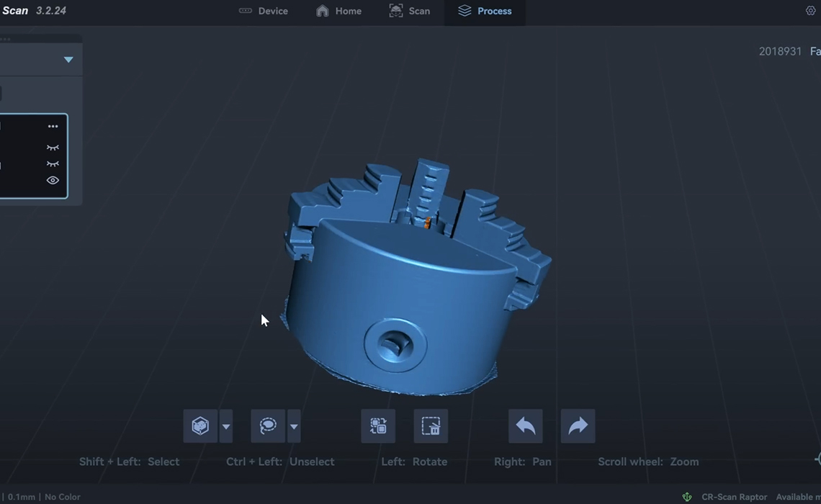
Task: Undo the last action with the left arrow
Action: (x=526, y=426)
